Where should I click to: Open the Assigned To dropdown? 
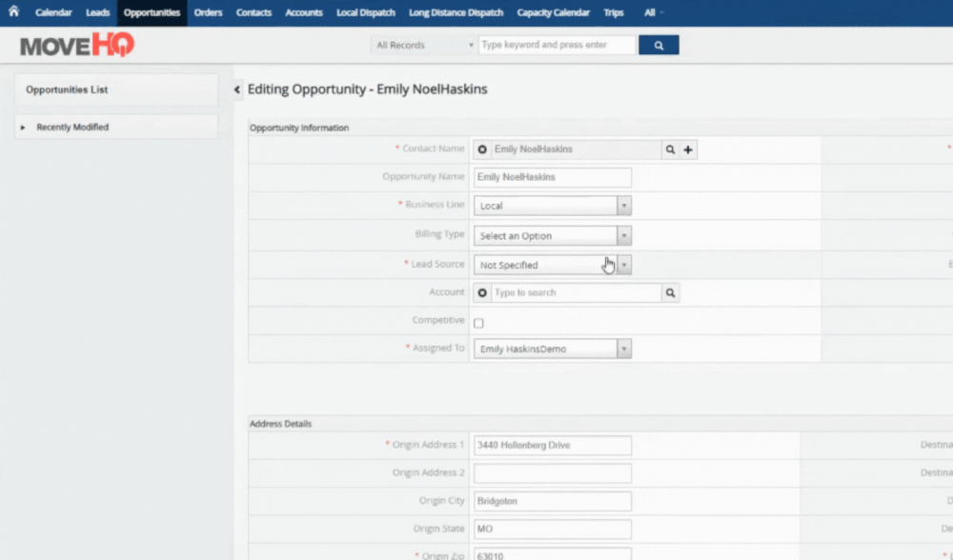click(623, 349)
